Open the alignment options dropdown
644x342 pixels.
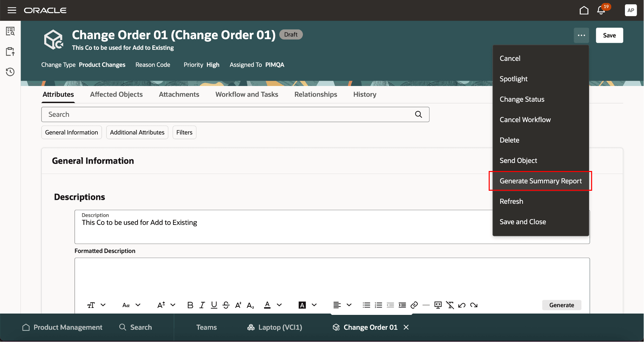pyautogui.click(x=349, y=305)
